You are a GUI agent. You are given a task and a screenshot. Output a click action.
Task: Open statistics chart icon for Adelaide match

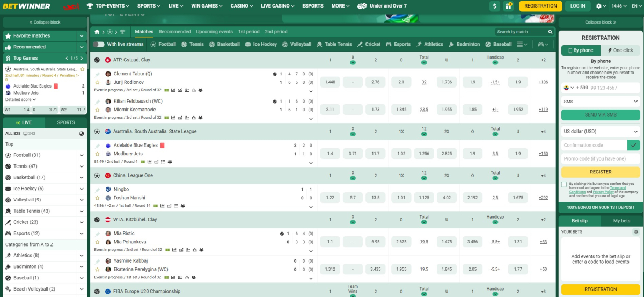click(x=150, y=161)
